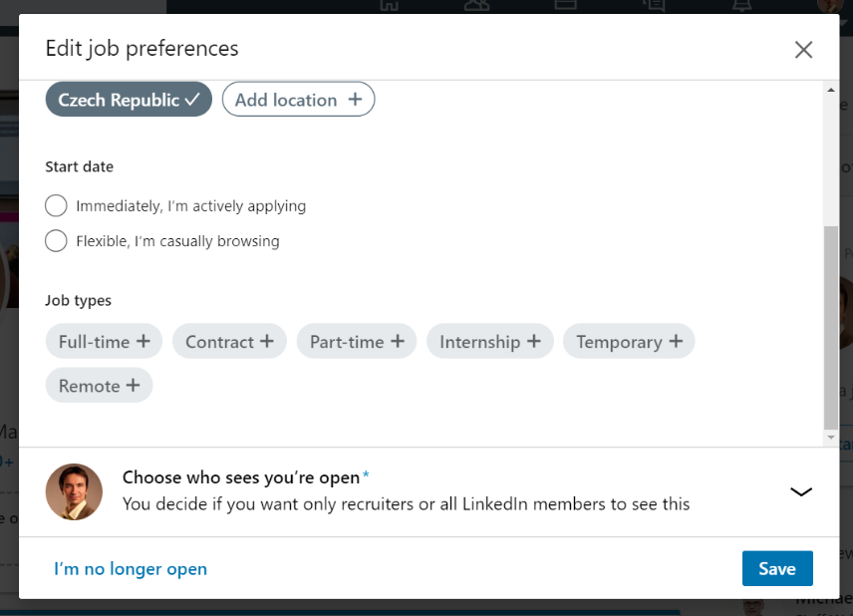
Task: Select Flexible, I'm casually browsing radio
Action: [56, 240]
